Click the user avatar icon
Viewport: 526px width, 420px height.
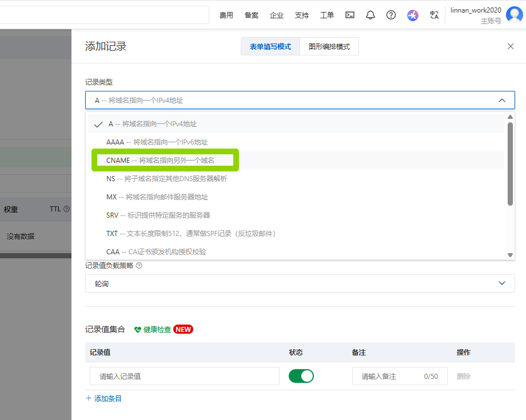point(514,15)
